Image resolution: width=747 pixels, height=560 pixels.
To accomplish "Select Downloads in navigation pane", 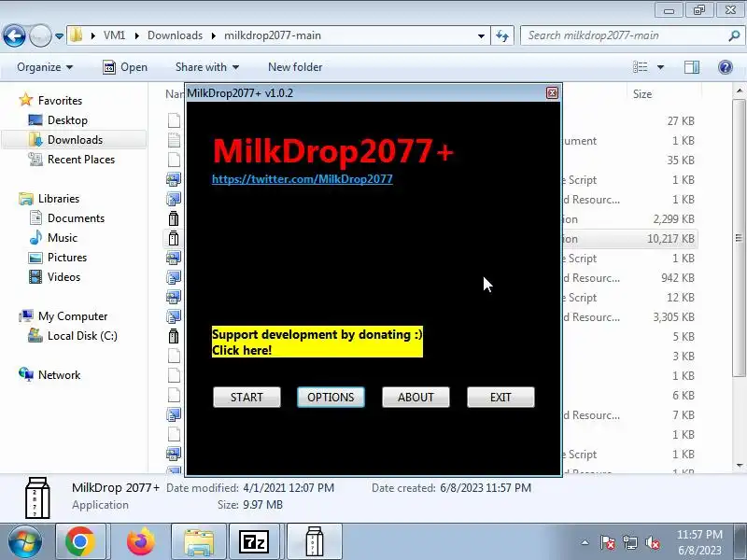I will (75, 139).
